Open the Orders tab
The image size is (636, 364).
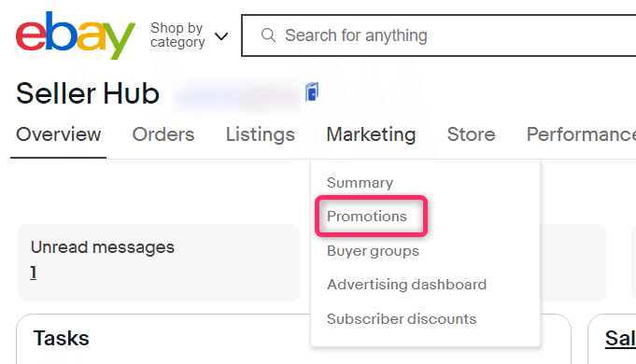pyautogui.click(x=163, y=134)
